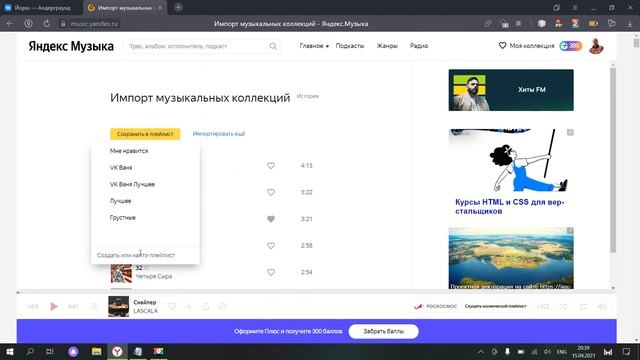Open the История link near heading
This screenshot has width=640, height=360.
pyautogui.click(x=308, y=96)
